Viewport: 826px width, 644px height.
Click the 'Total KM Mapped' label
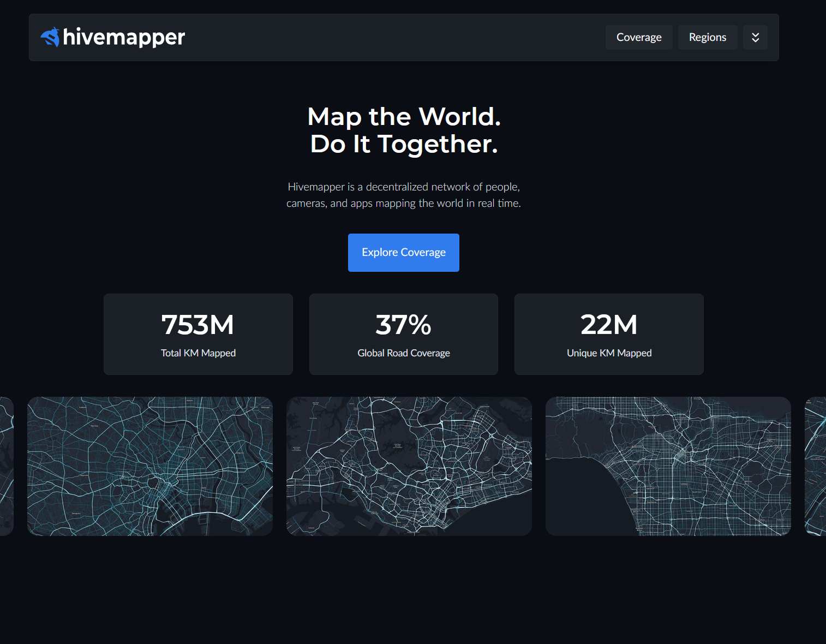coord(198,353)
